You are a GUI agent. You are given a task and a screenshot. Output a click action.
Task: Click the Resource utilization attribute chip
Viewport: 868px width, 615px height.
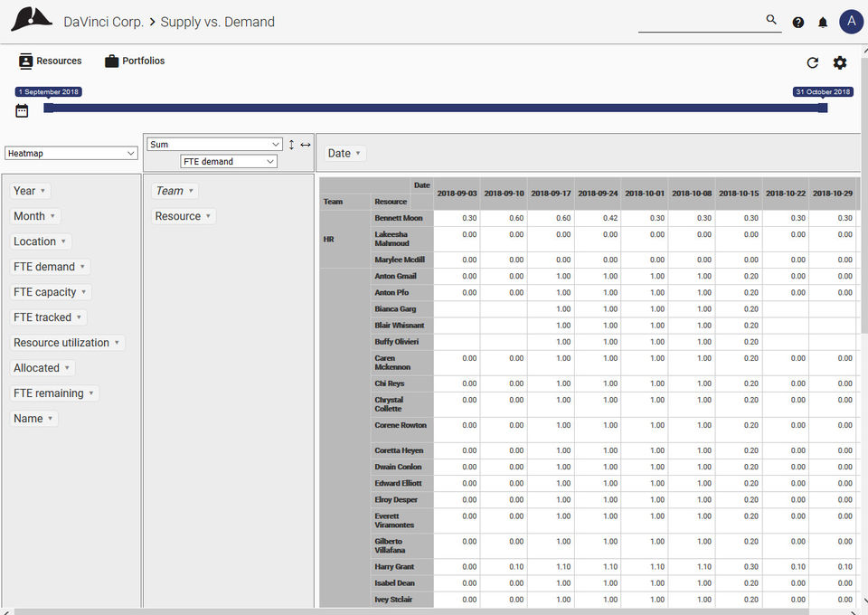point(66,343)
